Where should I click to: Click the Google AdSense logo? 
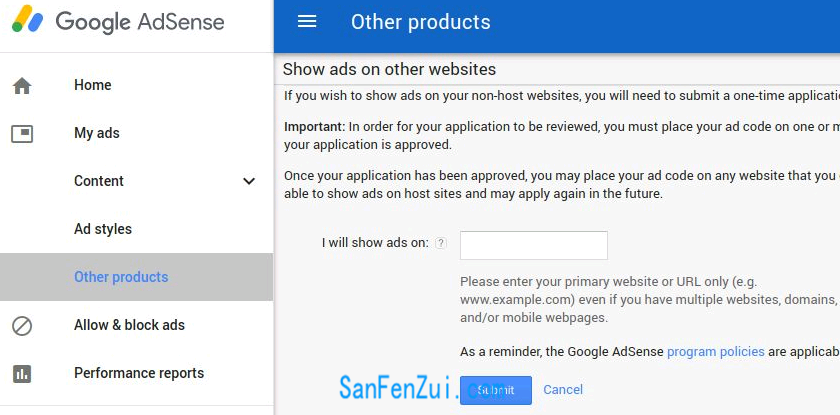[118, 21]
